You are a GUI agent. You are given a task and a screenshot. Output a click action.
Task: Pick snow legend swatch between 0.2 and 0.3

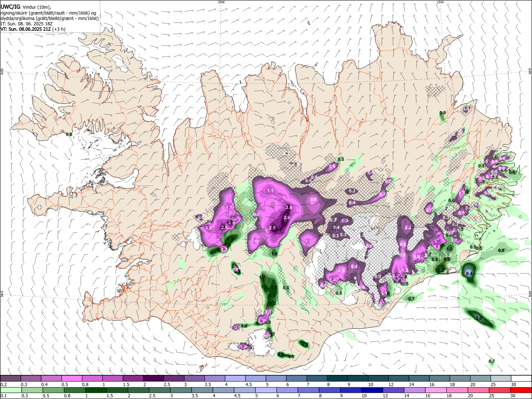pos(10,379)
